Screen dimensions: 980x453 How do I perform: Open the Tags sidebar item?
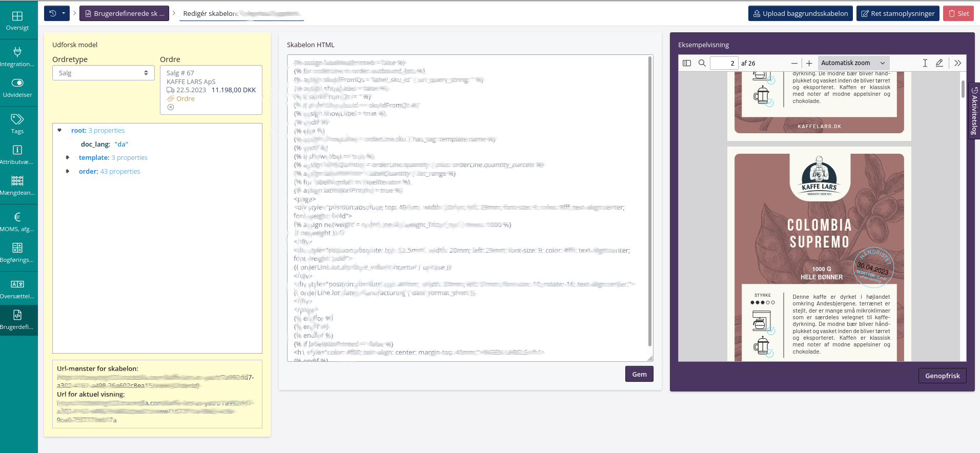pos(17,124)
